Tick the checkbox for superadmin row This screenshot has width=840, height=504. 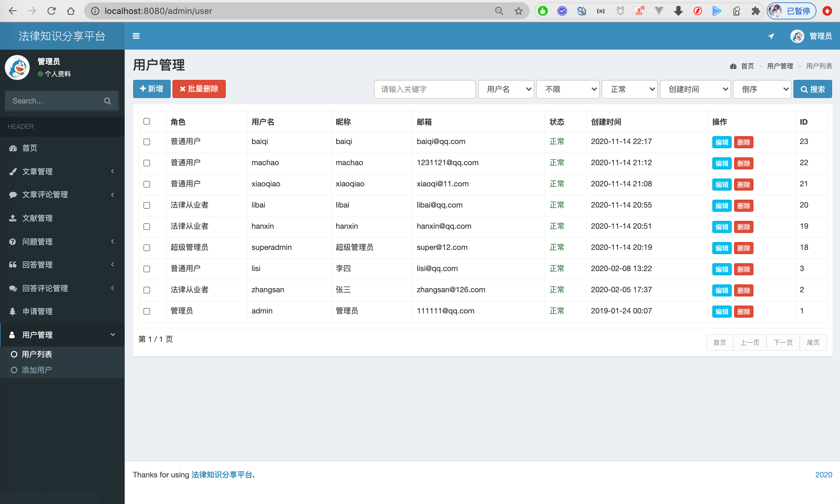(x=147, y=247)
